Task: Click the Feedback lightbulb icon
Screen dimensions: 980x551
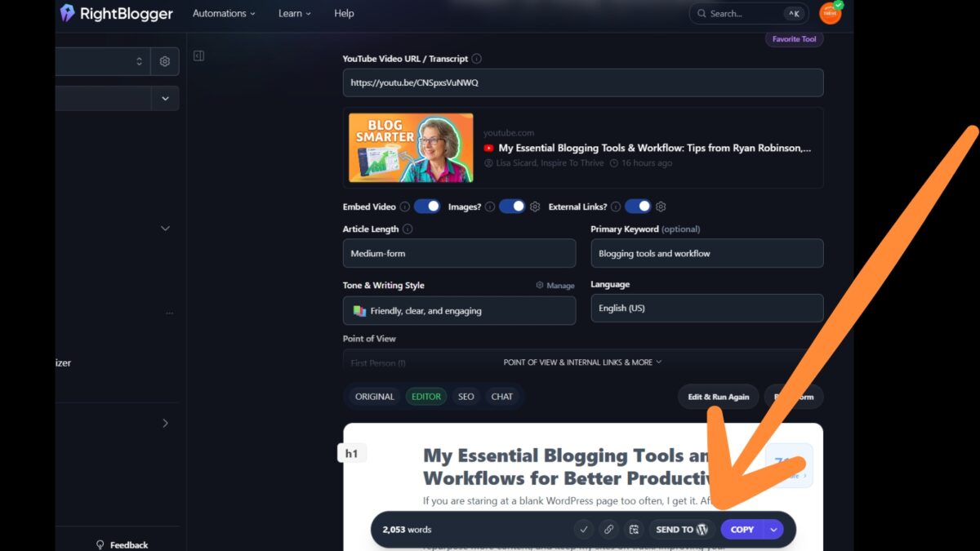Action: [x=100, y=544]
